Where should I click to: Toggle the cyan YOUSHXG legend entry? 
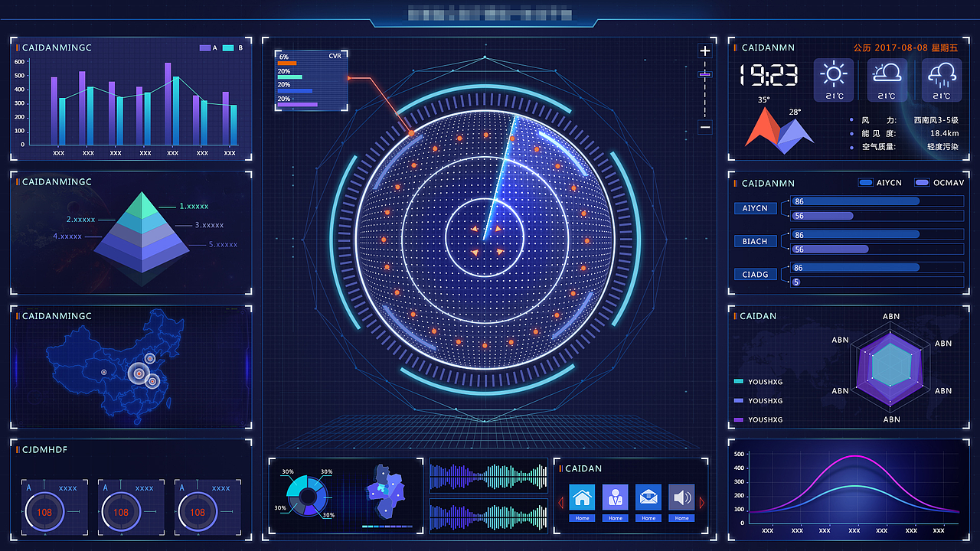click(x=758, y=382)
